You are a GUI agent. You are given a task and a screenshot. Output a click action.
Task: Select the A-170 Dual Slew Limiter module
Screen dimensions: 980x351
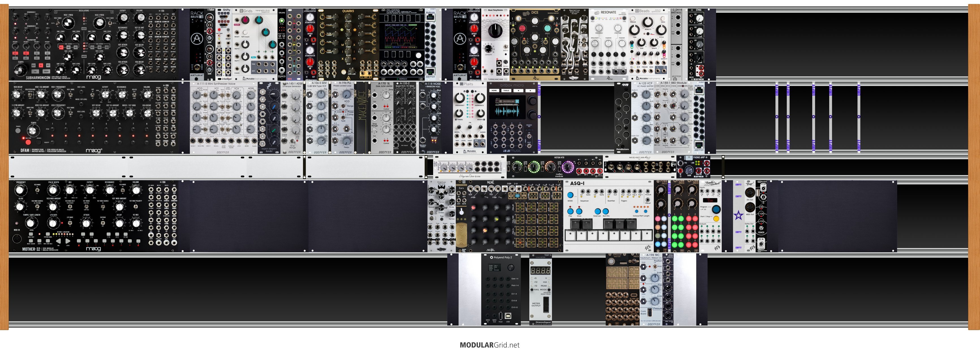pos(383,118)
